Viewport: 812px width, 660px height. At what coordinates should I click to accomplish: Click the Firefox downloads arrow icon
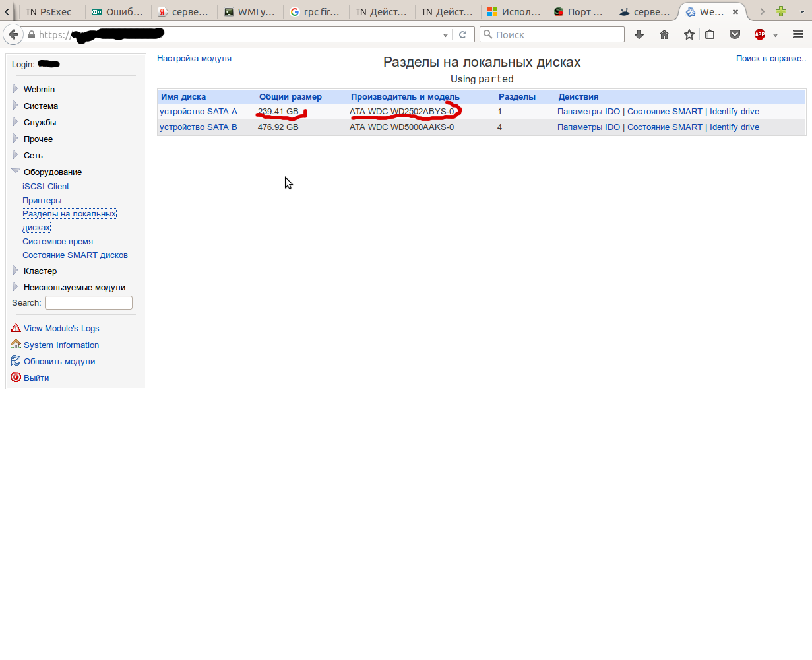pos(639,34)
